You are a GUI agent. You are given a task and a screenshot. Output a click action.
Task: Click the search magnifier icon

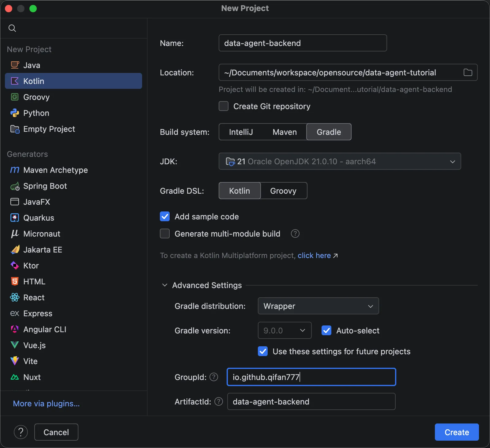pyautogui.click(x=13, y=28)
